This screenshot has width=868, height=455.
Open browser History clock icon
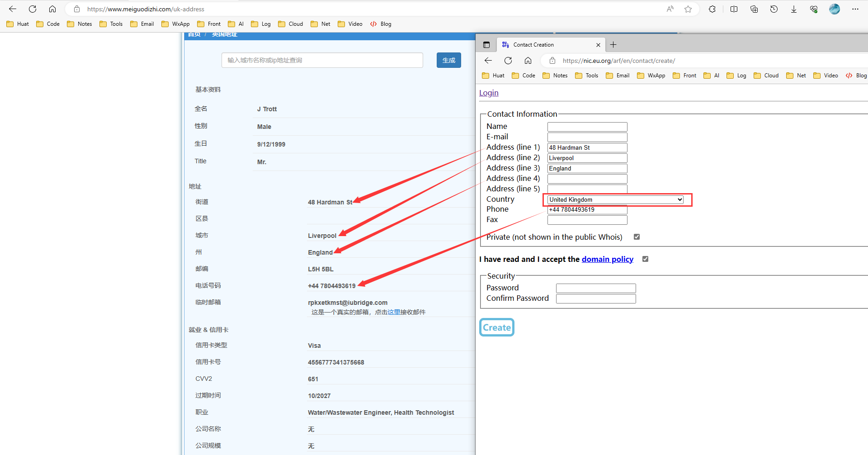pyautogui.click(x=774, y=9)
